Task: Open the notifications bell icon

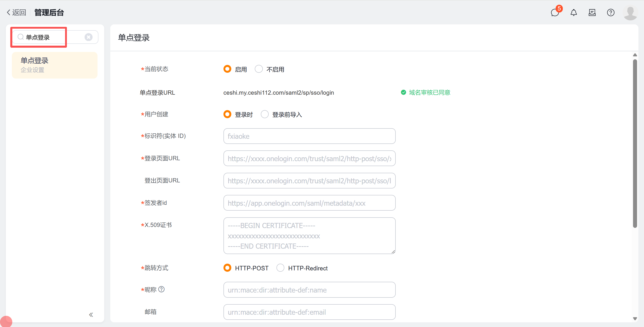Action: tap(574, 12)
